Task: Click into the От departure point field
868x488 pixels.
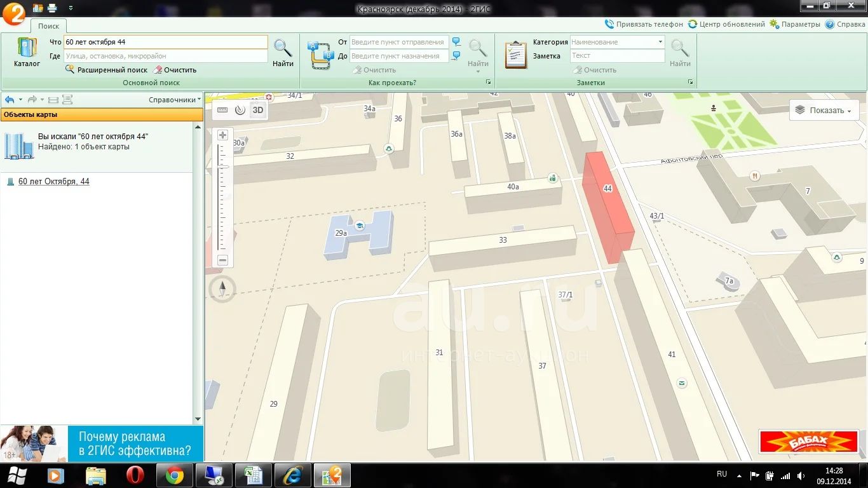Action: [399, 42]
